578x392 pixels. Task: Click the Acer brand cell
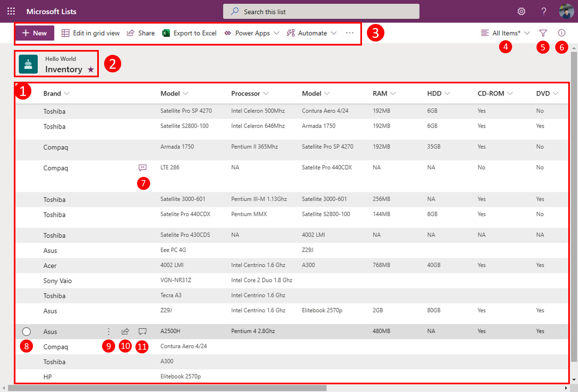click(50, 266)
